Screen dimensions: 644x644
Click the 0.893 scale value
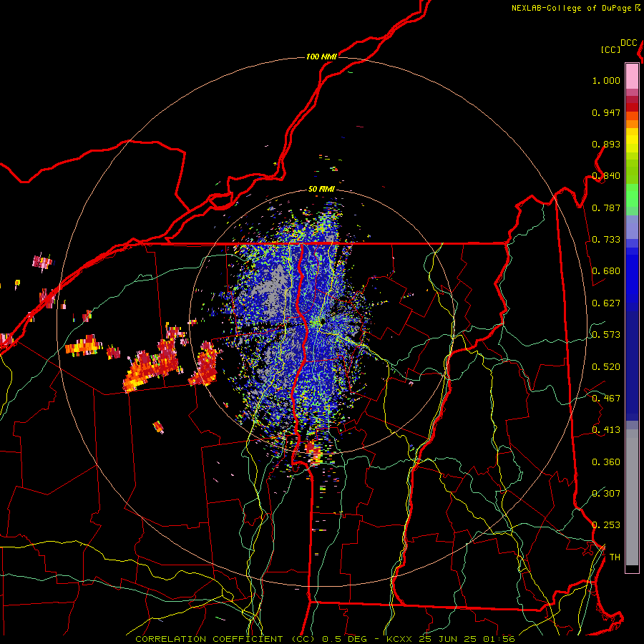tap(606, 144)
